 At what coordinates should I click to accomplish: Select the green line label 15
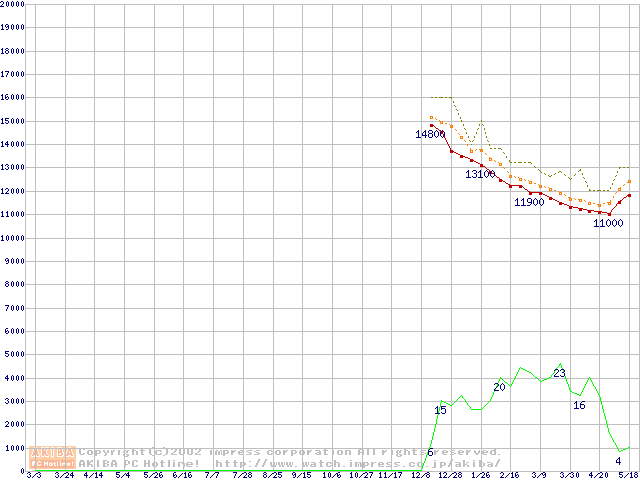(x=440, y=411)
